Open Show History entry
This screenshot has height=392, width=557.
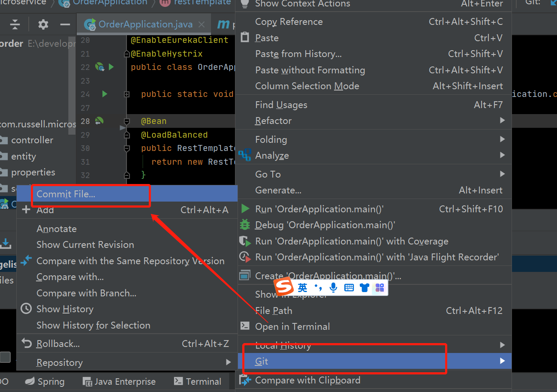click(127, 309)
